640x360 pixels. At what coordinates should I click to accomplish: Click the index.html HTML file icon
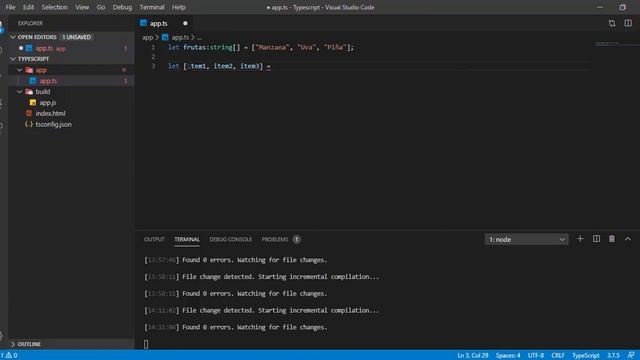click(x=29, y=113)
